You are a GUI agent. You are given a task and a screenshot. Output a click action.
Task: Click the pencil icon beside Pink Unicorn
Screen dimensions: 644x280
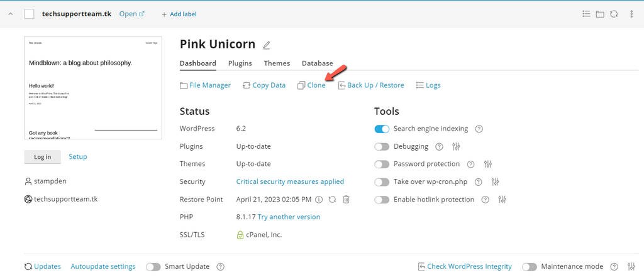[267, 45]
